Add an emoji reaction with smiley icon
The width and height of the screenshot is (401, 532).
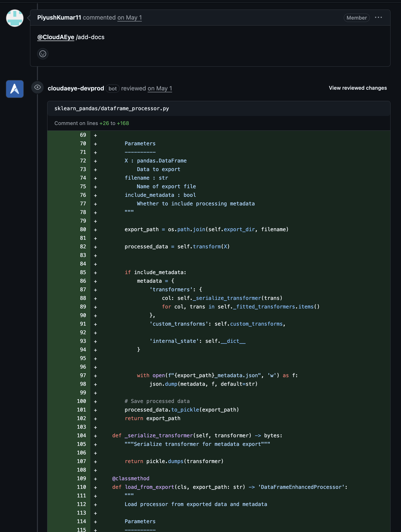(x=43, y=54)
